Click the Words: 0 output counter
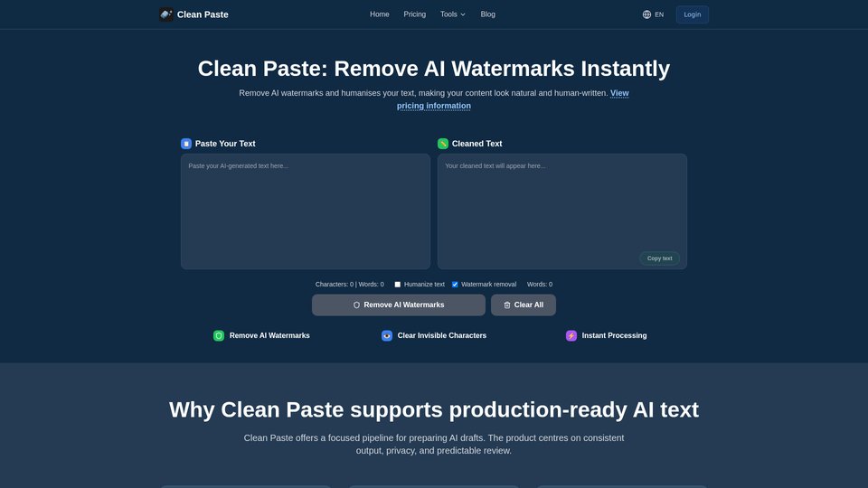The width and height of the screenshot is (868, 488). (x=540, y=285)
